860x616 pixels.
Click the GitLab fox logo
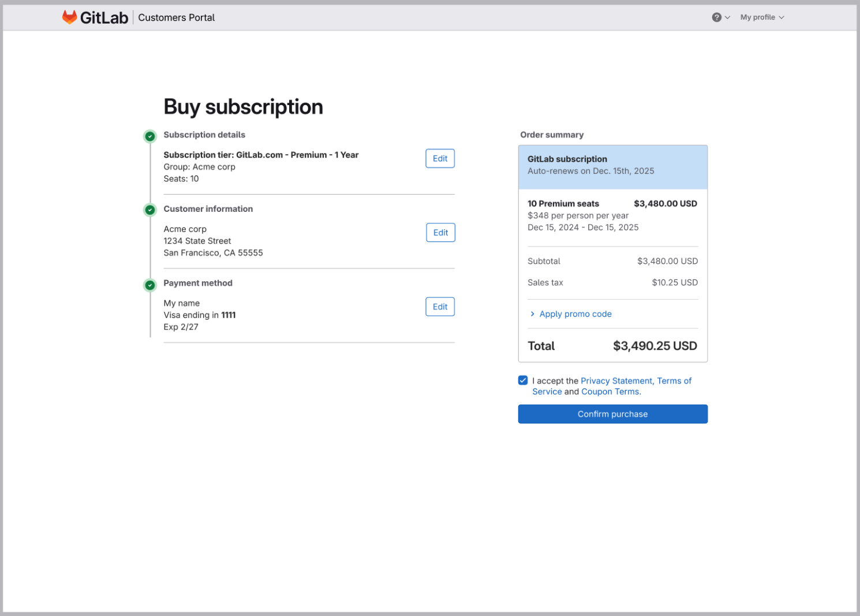point(70,17)
